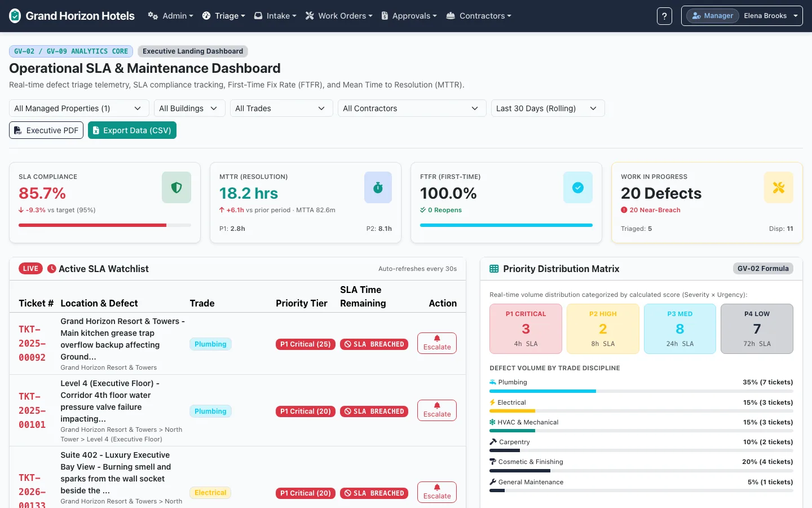
Task: Open the Admin menu
Action: 171,16
